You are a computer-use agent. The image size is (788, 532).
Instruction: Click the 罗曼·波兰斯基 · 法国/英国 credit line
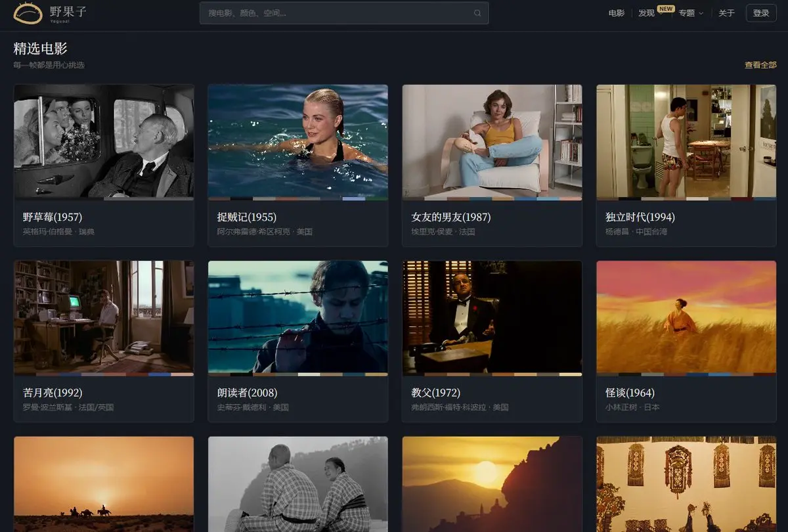[x=68, y=407]
